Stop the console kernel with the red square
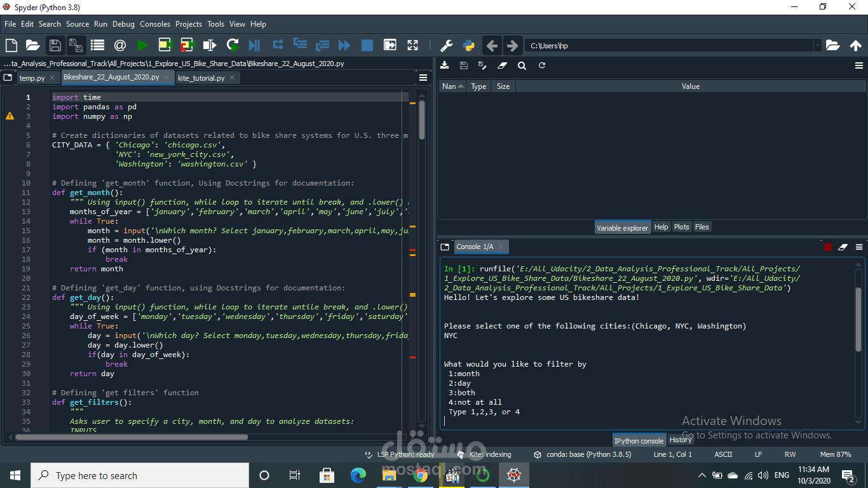The image size is (868, 488). (828, 247)
